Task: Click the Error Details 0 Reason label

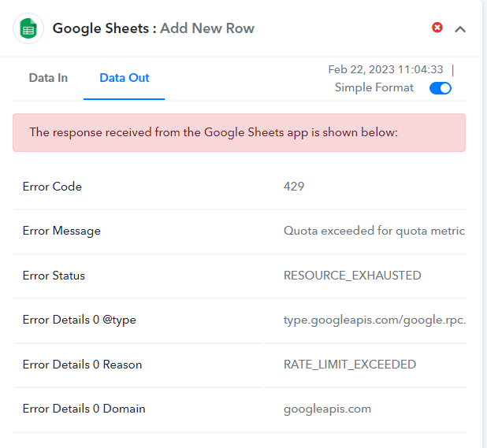Action: tap(82, 365)
